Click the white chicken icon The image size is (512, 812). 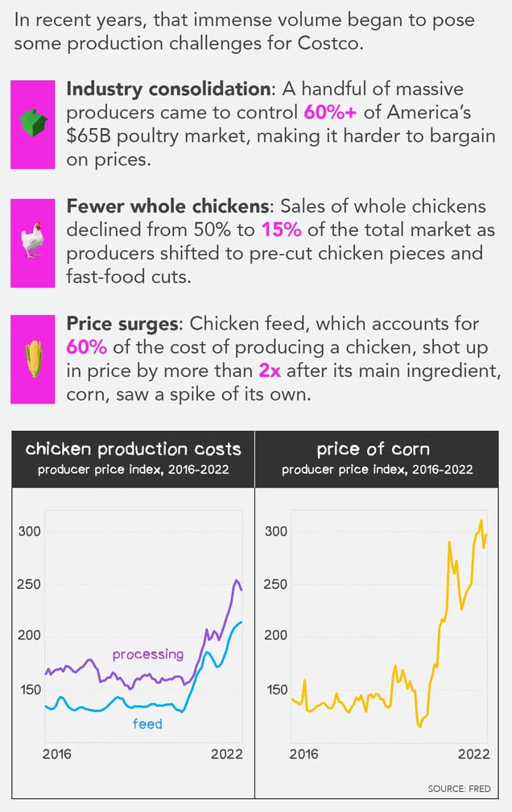(x=32, y=240)
